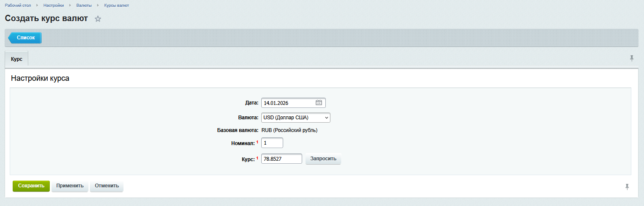
Task: Click arrow after Рабочий стол breadcrumb
Action: 37,5
